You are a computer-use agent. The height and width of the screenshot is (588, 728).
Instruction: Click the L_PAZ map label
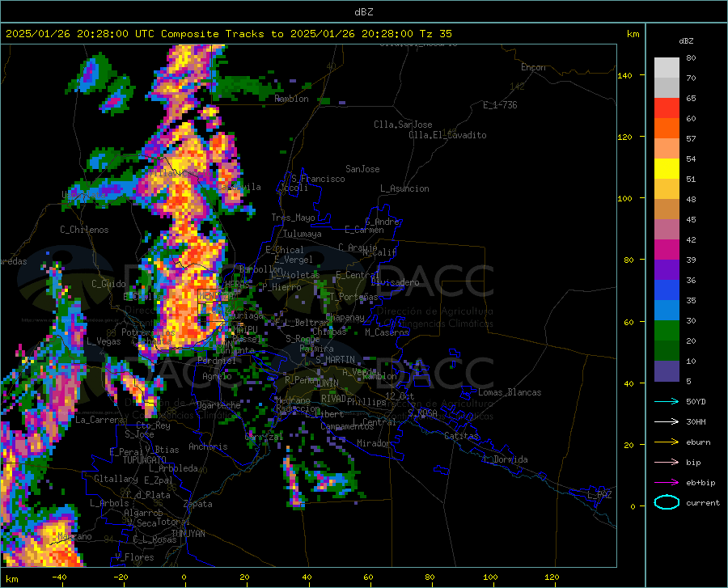click(x=599, y=495)
